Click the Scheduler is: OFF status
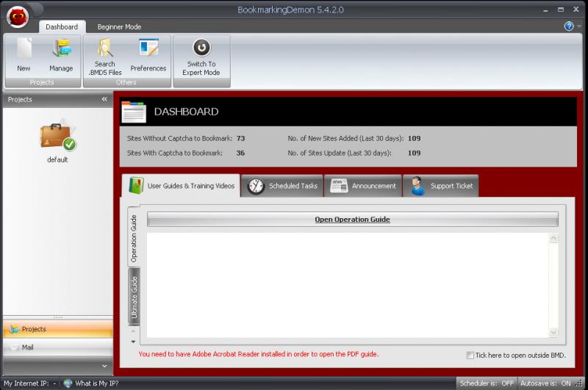This screenshot has height=390, width=588. tap(487, 383)
